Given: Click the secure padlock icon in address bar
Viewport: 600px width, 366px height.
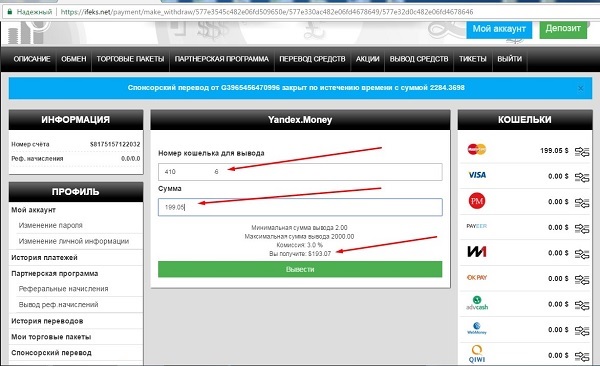Looking at the screenshot, I should pyautogui.click(x=9, y=12).
